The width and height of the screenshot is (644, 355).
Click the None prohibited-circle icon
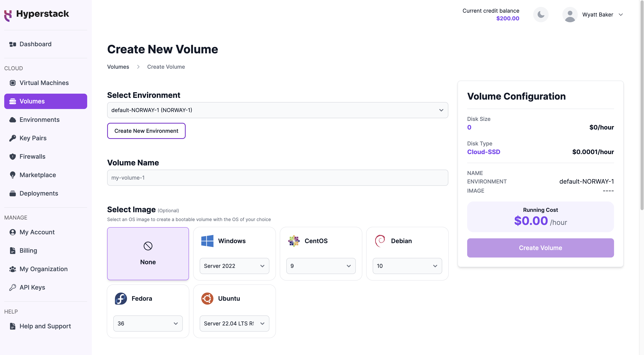[x=148, y=246]
